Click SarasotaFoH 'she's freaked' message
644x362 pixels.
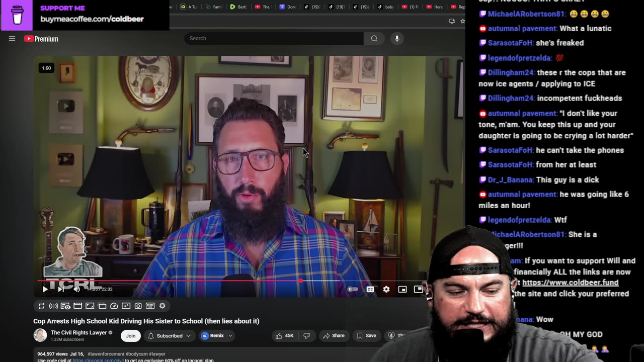(x=560, y=43)
